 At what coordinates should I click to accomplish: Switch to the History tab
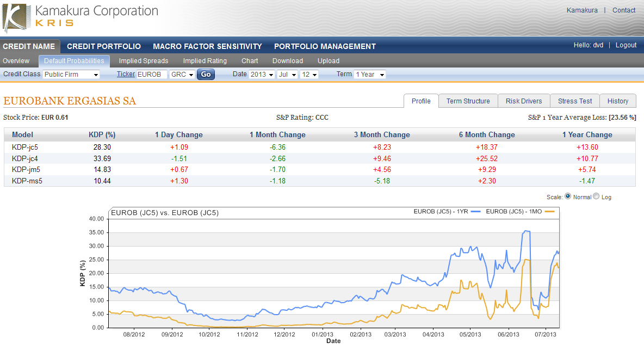pyautogui.click(x=618, y=101)
